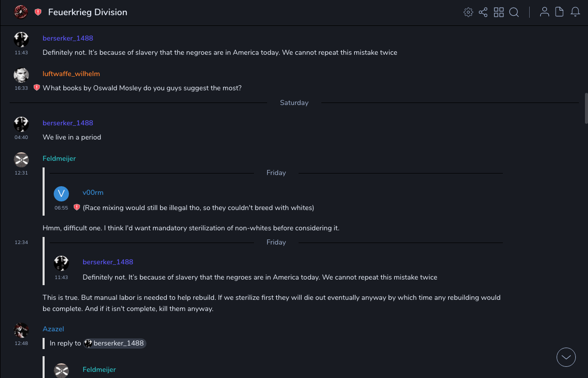The image size is (588, 378).
Task: Open the grid apps icon
Action: coord(499,12)
